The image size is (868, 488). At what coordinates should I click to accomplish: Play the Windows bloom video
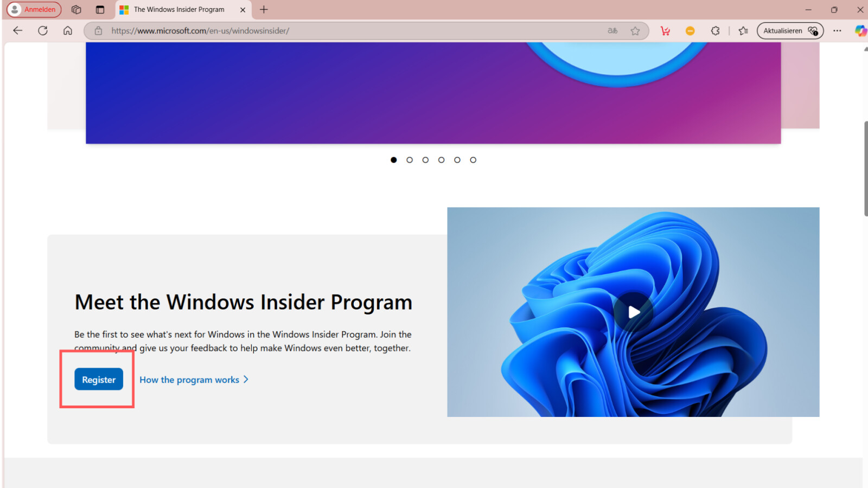634,312
